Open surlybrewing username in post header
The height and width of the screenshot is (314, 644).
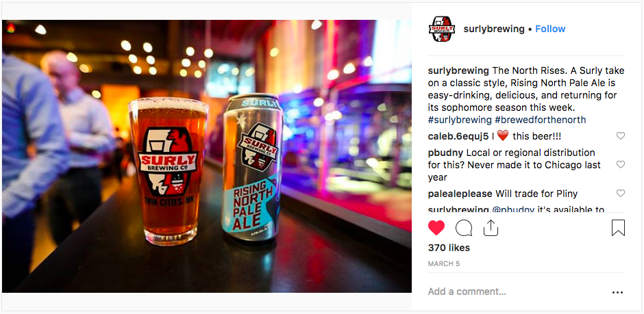click(x=494, y=29)
